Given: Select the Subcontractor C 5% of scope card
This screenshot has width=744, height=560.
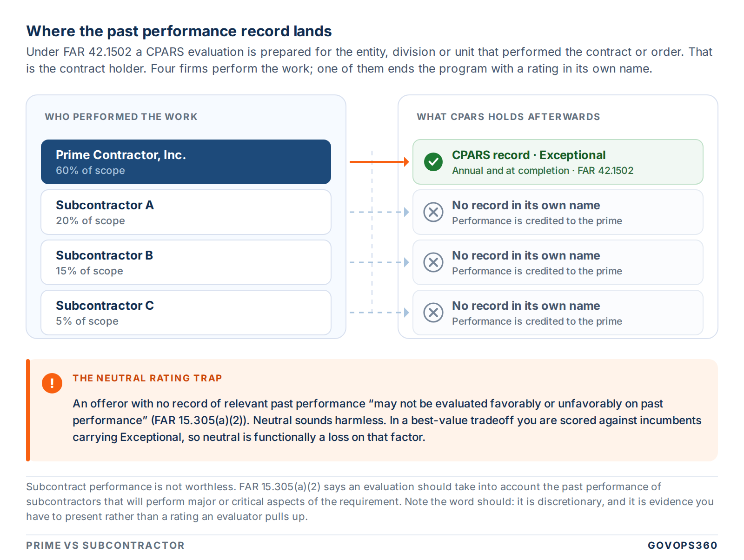Looking at the screenshot, I should (x=186, y=313).
